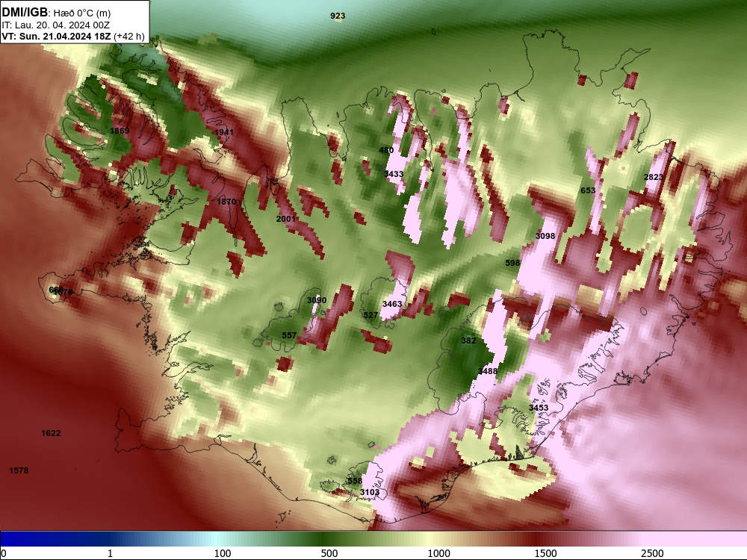Click the 3488 map value
747x560 pixels.
click(x=487, y=370)
